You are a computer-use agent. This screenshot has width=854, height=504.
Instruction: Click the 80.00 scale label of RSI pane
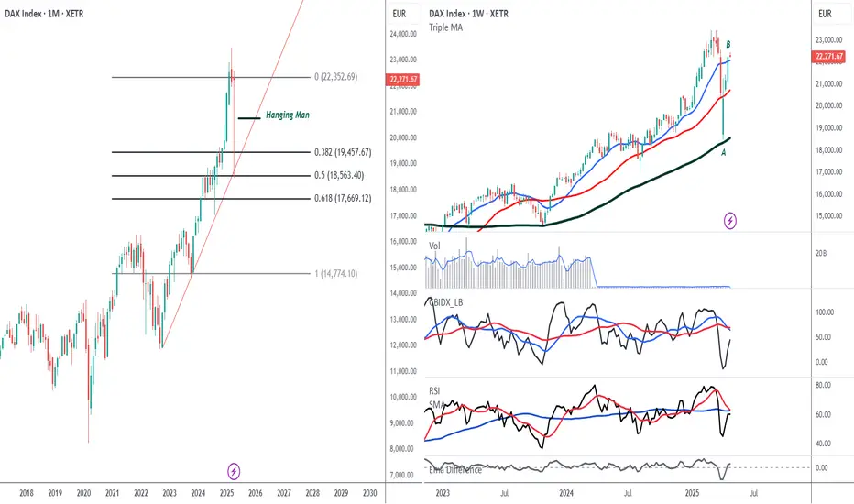pos(823,385)
